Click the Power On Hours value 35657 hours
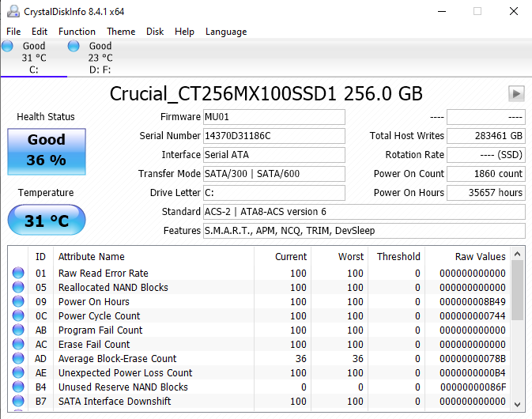 [x=486, y=193]
